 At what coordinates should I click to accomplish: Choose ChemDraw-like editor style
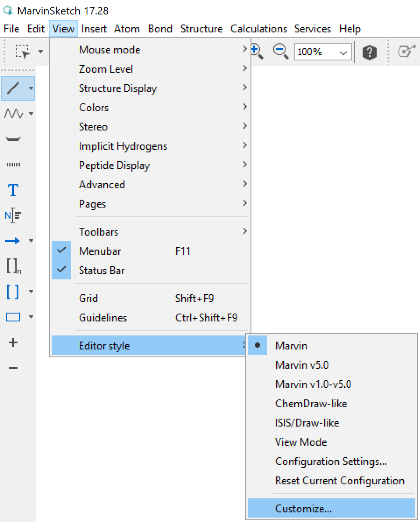pyautogui.click(x=311, y=404)
